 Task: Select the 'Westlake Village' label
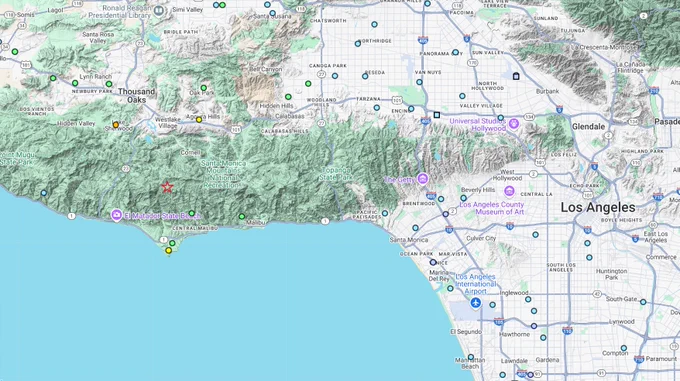pyautogui.click(x=167, y=123)
